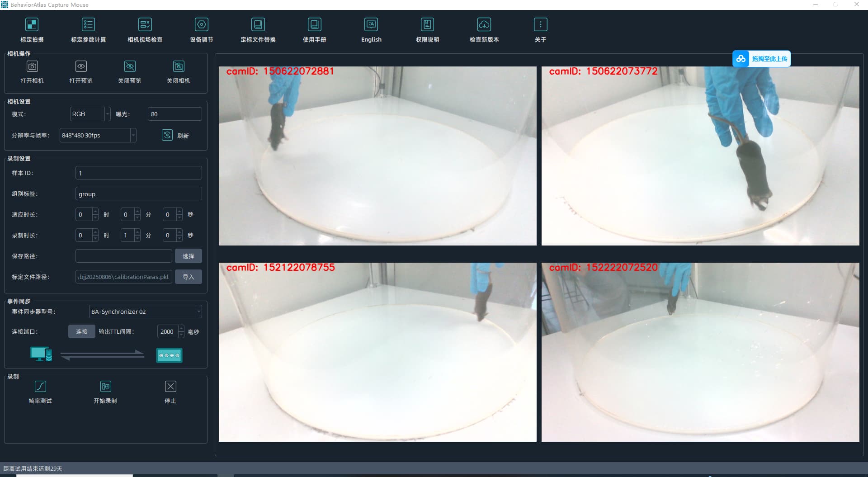
Task: Open the 关于 about menu
Action: [x=540, y=30]
